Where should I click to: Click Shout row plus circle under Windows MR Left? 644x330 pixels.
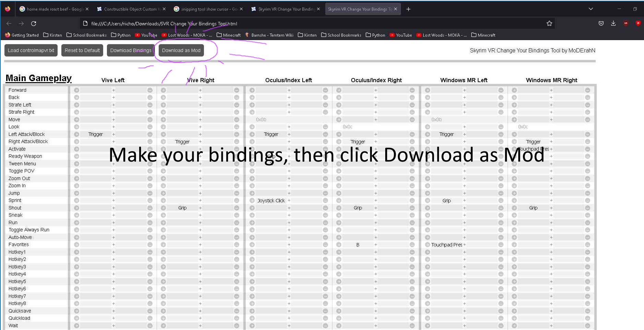(x=427, y=208)
